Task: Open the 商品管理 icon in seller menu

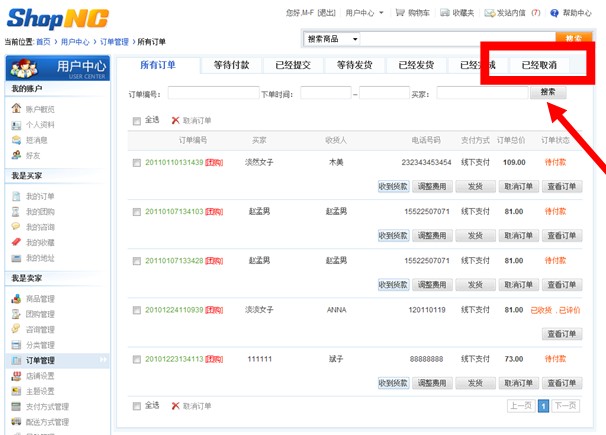Action: point(16,298)
